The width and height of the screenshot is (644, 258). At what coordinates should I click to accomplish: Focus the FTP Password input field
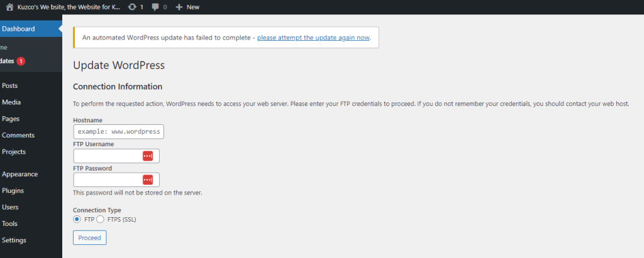coord(116,180)
